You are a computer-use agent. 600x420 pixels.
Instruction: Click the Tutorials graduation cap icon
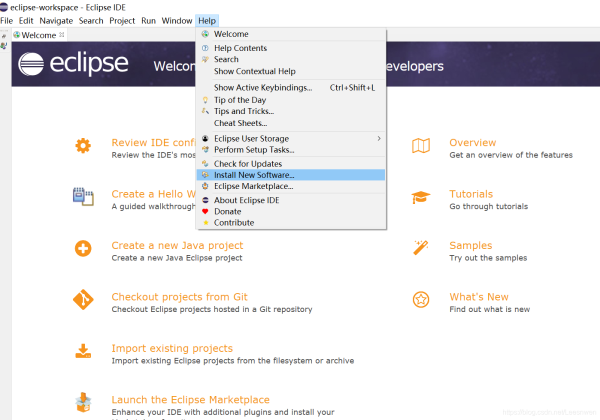pos(421,197)
